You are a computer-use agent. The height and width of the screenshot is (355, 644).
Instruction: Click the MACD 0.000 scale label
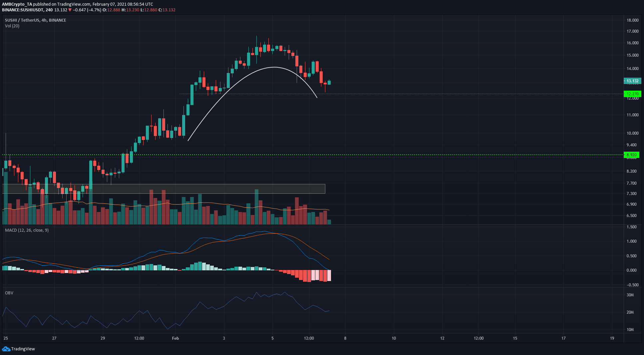[631, 270]
